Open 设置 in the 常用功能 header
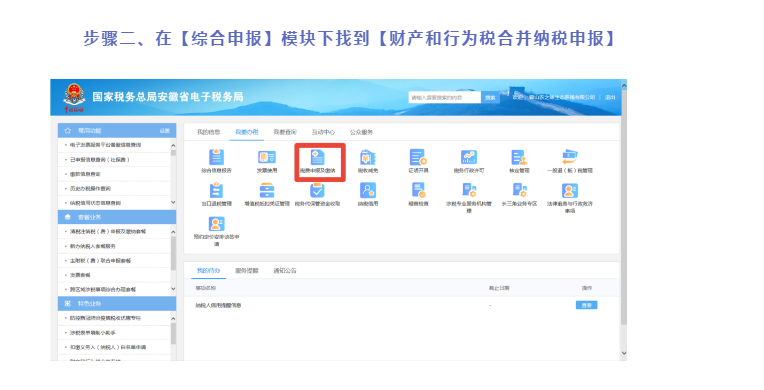The image size is (764, 390). pyautogui.click(x=165, y=131)
